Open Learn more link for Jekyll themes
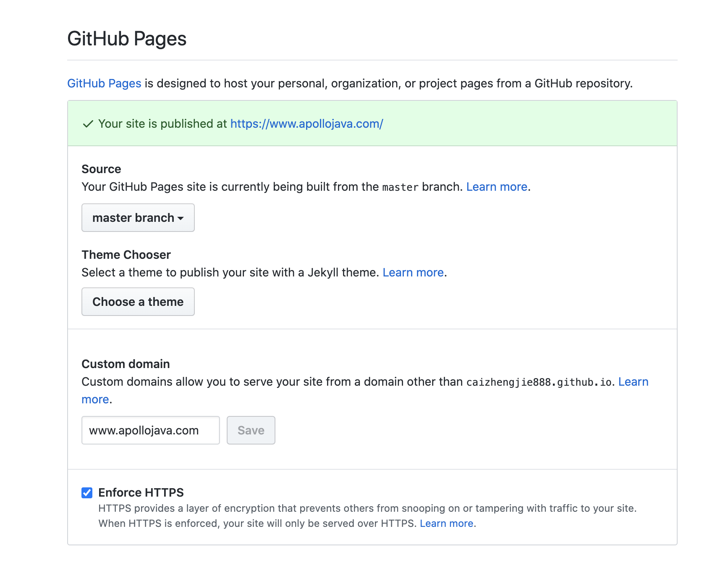The height and width of the screenshot is (563, 728). [413, 273]
